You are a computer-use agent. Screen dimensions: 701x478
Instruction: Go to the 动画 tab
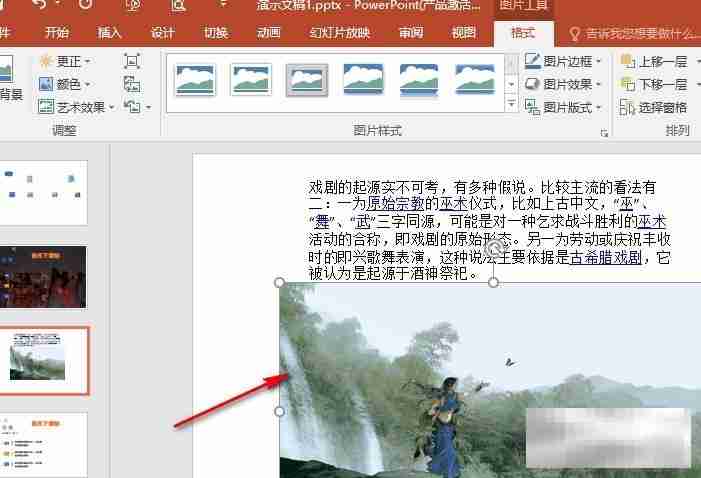[268, 33]
